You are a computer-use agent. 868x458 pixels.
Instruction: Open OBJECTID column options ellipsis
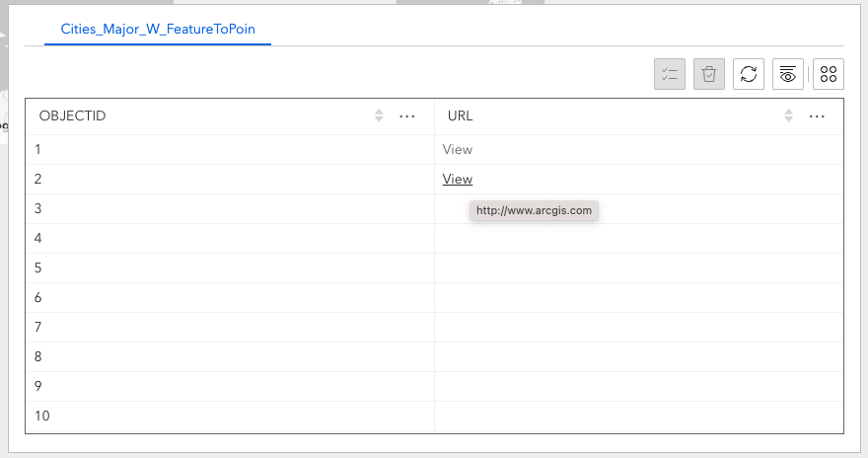click(x=407, y=116)
